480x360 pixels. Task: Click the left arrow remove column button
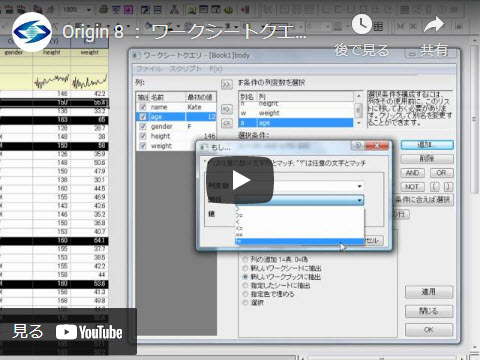(227, 123)
